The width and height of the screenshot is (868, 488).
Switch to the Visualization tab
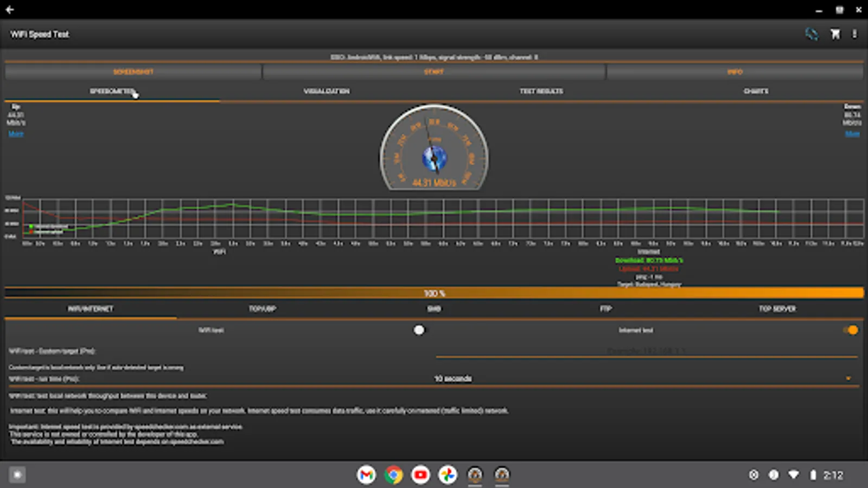(326, 91)
